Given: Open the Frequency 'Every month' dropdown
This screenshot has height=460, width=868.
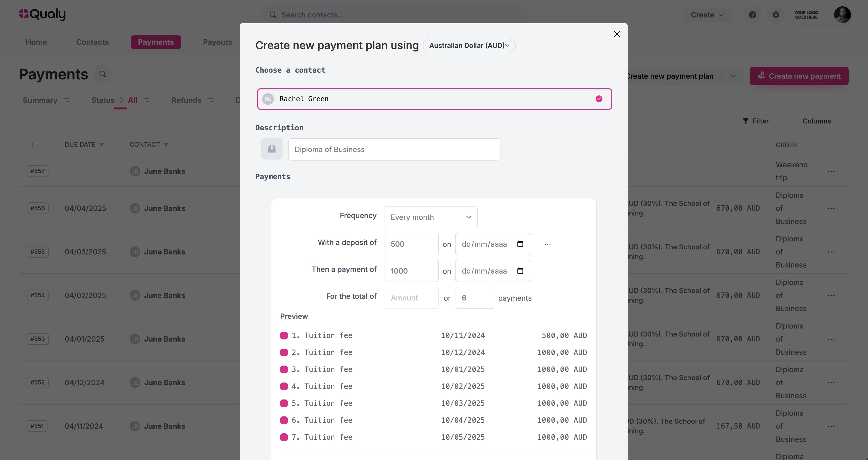Looking at the screenshot, I should pos(431,217).
